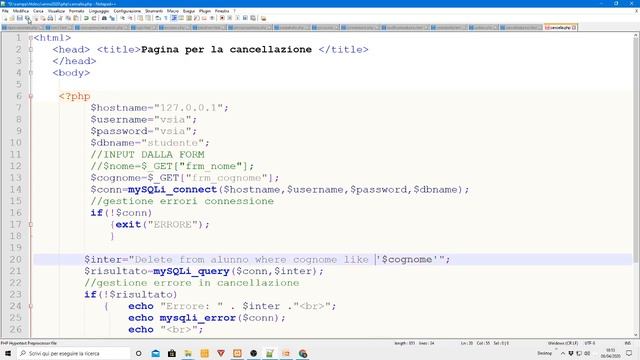This screenshot has width=640, height=360.
Task: Open the Mail app from the taskbar
Action: (156, 353)
